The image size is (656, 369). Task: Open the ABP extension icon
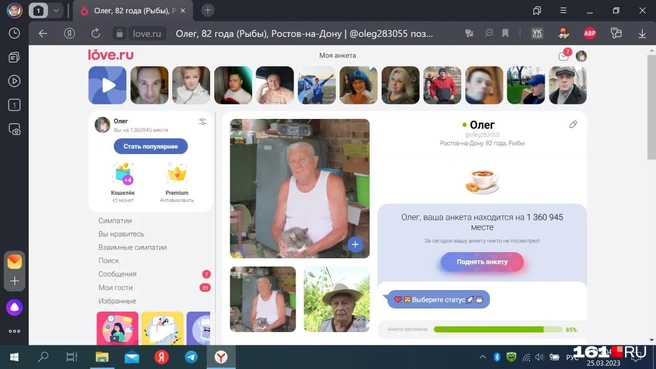pyautogui.click(x=590, y=33)
